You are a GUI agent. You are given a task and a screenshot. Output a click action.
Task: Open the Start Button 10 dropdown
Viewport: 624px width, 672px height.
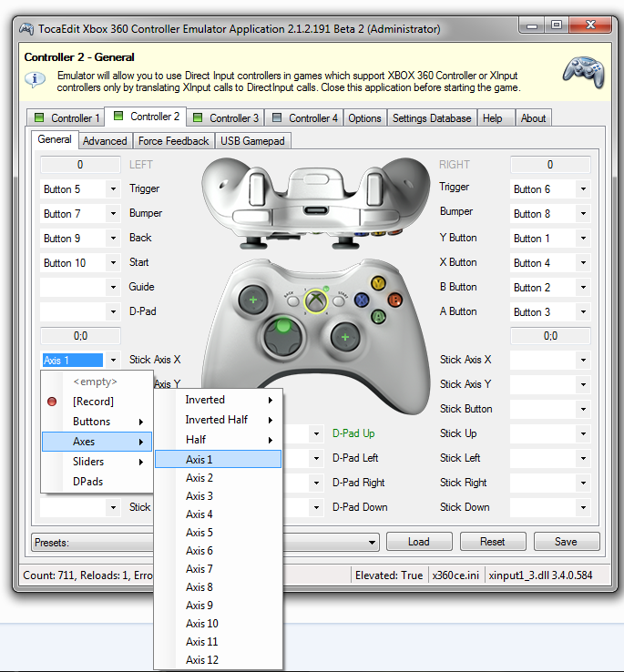[113, 262]
